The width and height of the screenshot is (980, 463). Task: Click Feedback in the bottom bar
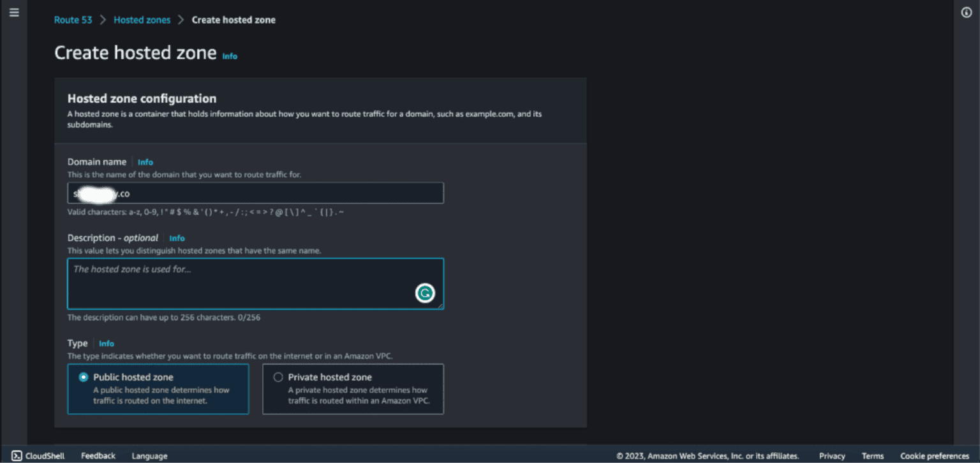click(98, 455)
